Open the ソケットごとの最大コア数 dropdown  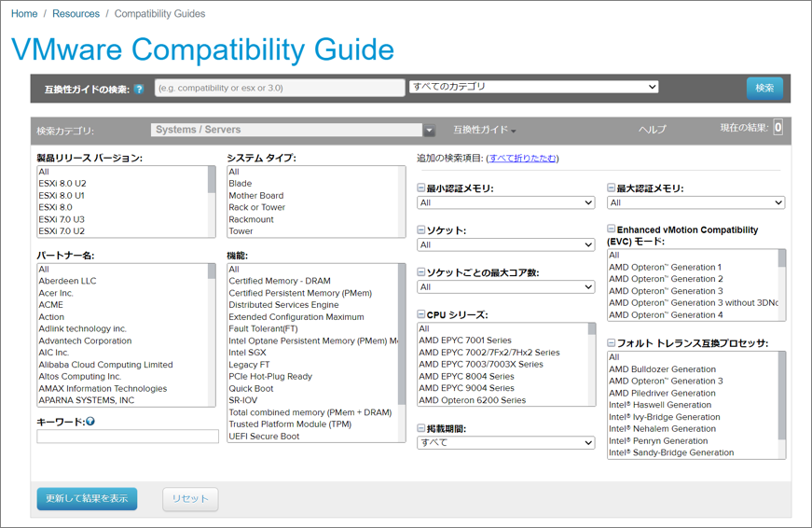pyautogui.click(x=506, y=287)
